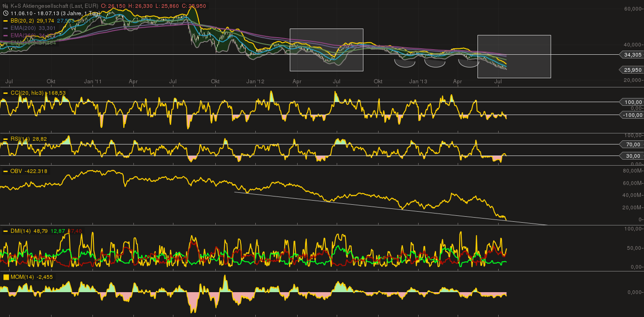Select the K+S Aktiengesellschaft (Last, EUR) title
Image resolution: width=644 pixels, height=317 pixels.
[54, 6]
